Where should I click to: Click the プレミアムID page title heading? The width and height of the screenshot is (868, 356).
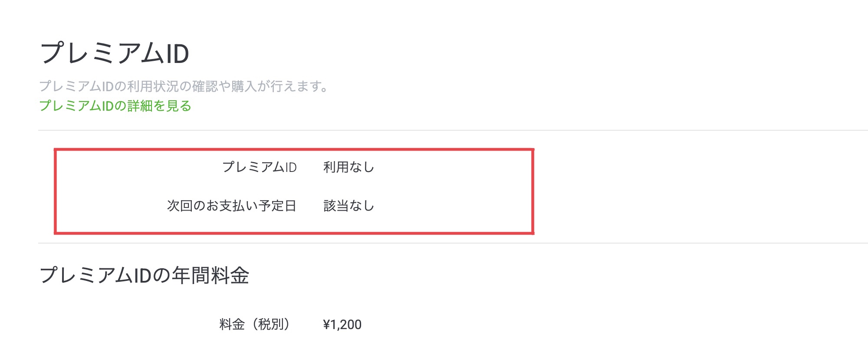(x=115, y=53)
